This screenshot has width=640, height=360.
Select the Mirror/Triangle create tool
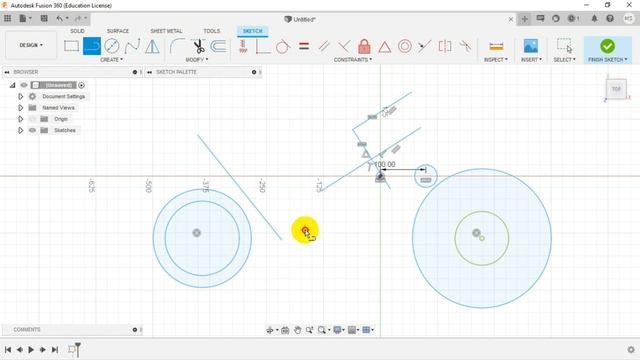tap(152, 46)
